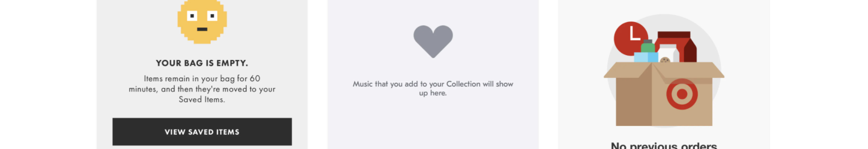Viewport: 868px width, 149px height.
Task: Click the View Saved Items button
Action: tap(202, 132)
